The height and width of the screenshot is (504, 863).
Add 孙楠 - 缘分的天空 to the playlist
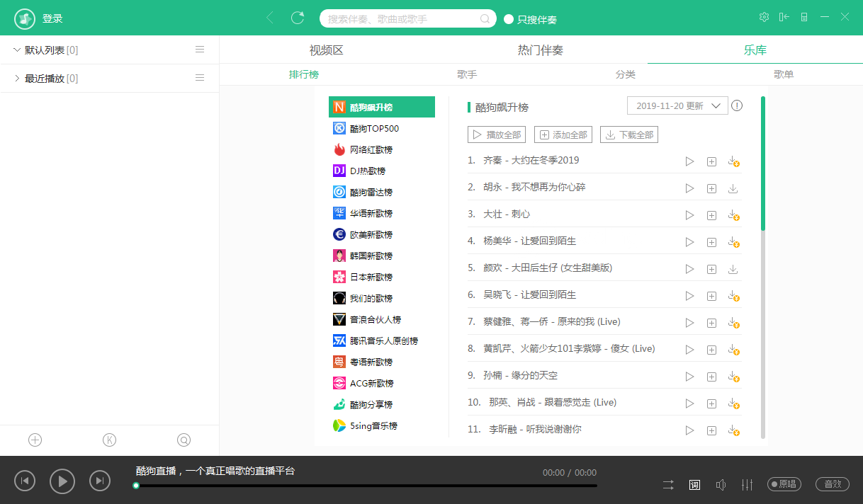pos(711,377)
